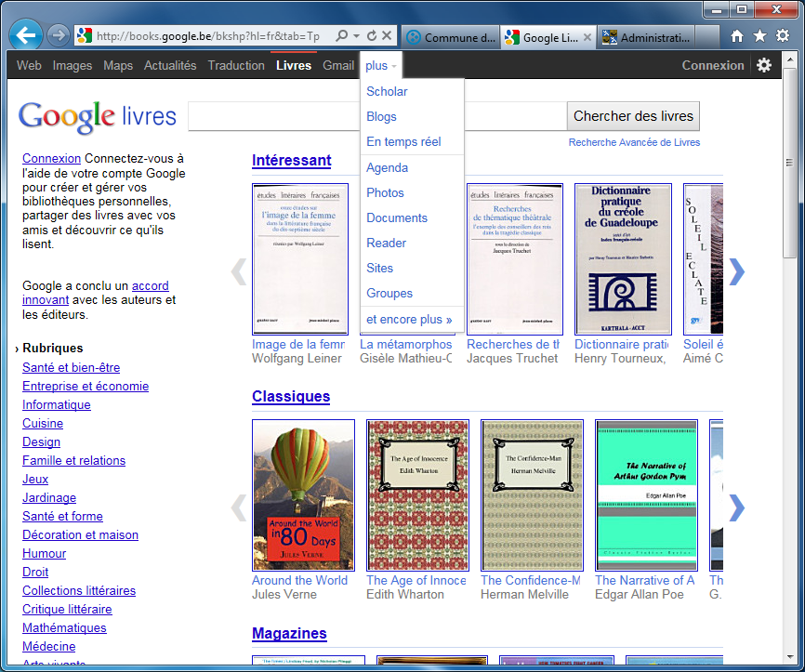Image resolution: width=805 pixels, height=672 pixels.
Task: Switch to the 'Commune d...' browser tab
Action: (451, 37)
